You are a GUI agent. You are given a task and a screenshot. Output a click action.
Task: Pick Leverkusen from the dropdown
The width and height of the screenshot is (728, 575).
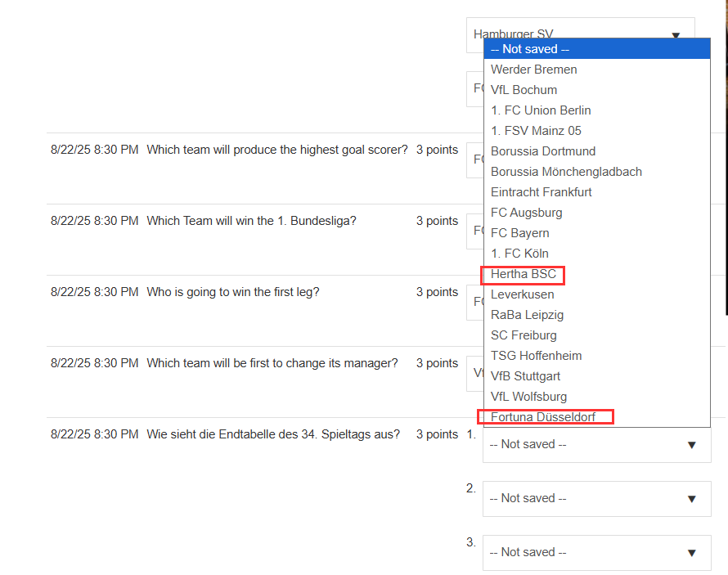(596, 294)
